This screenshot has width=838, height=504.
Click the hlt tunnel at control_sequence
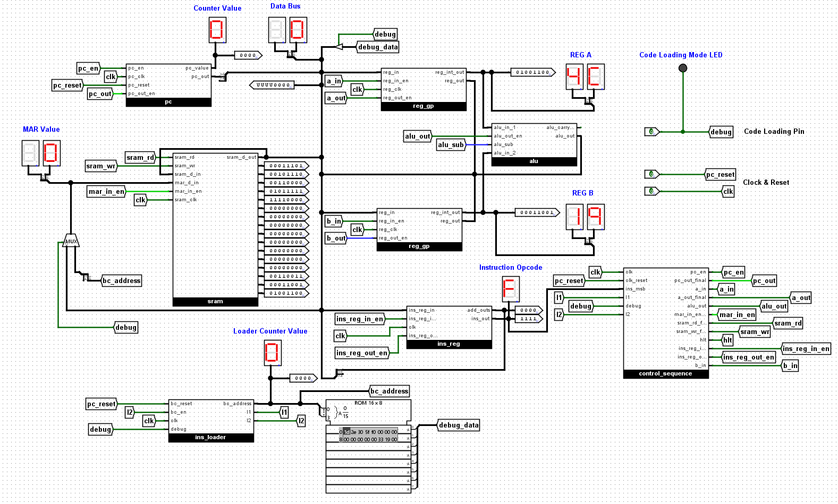(727, 340)
